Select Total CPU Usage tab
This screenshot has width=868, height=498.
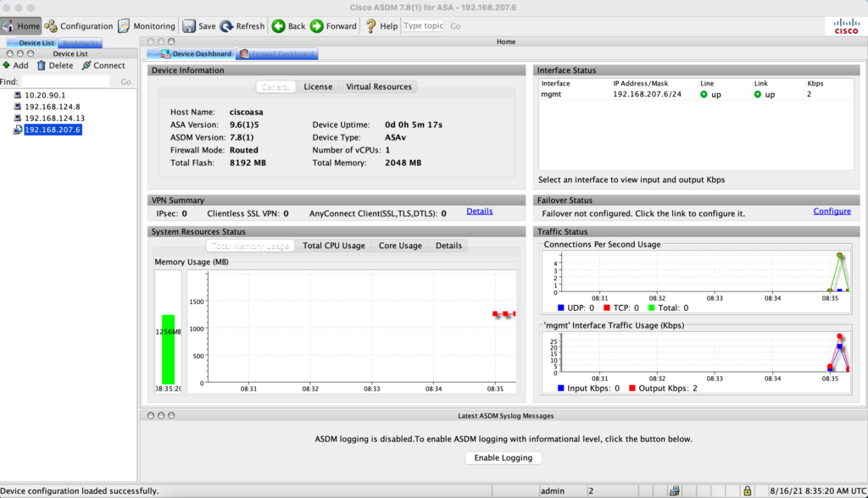[334, 246]
